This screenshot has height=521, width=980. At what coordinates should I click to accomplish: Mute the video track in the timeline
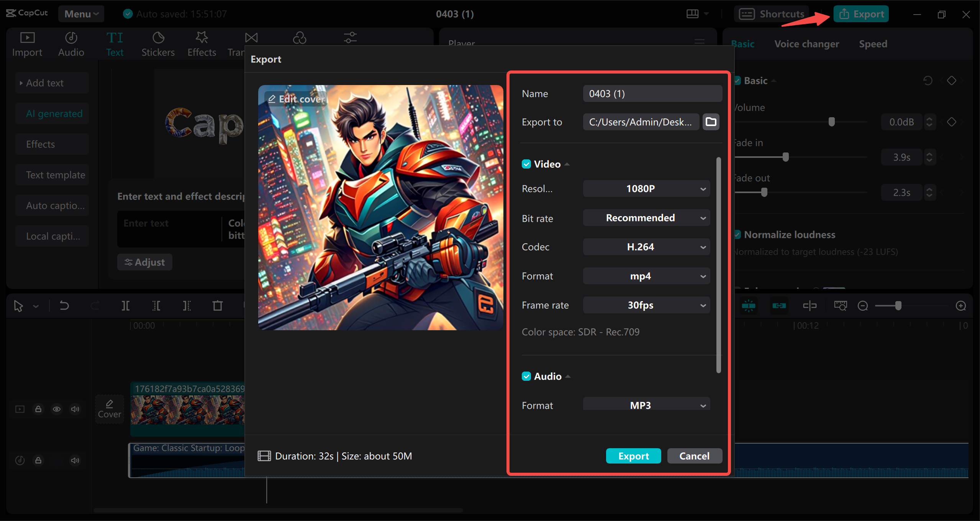coord(75,409)
